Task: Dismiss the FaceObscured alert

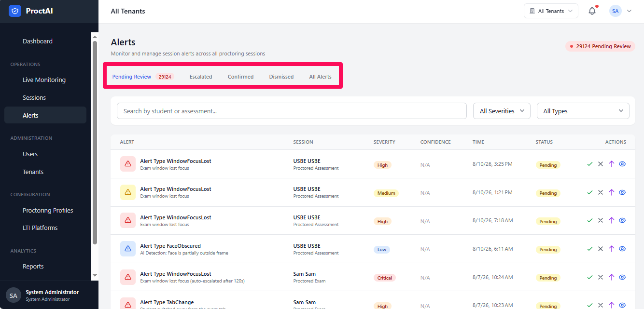Action: click(601, 249)
